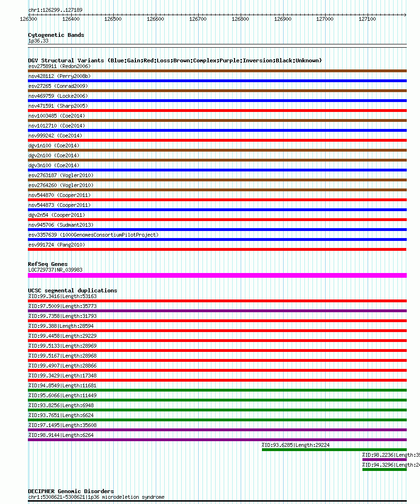
Task: Click the Cytogenetic Bands track heading
Action: pyautogui.click(x=56, y=35)
